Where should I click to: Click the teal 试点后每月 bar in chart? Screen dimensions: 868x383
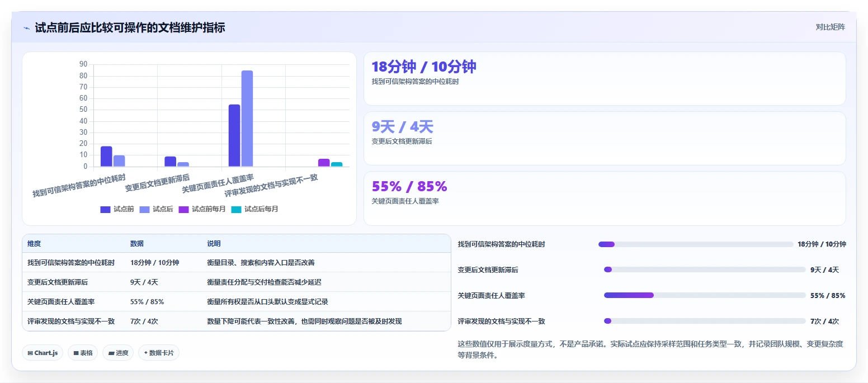click(x=337, y=164)
